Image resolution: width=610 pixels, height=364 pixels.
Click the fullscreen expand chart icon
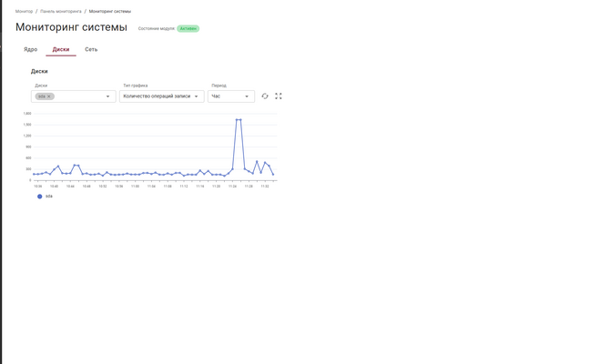click(x=279, y=96)
